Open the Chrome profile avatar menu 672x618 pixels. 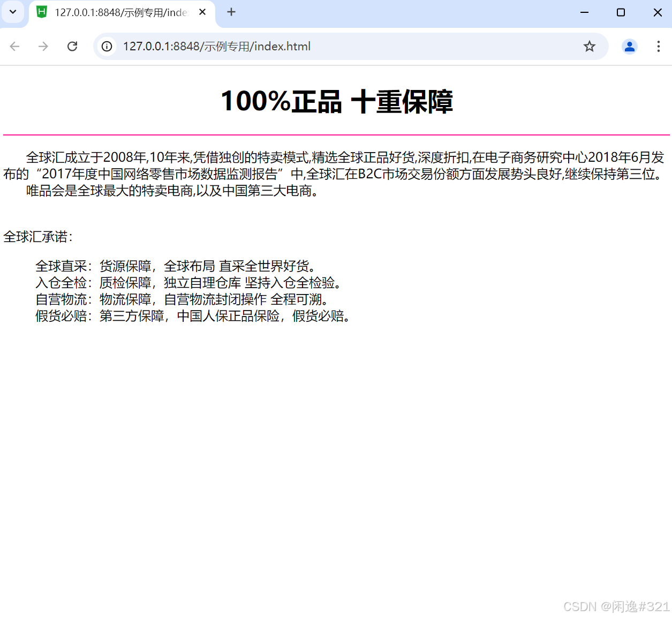[x=630, y=47]
